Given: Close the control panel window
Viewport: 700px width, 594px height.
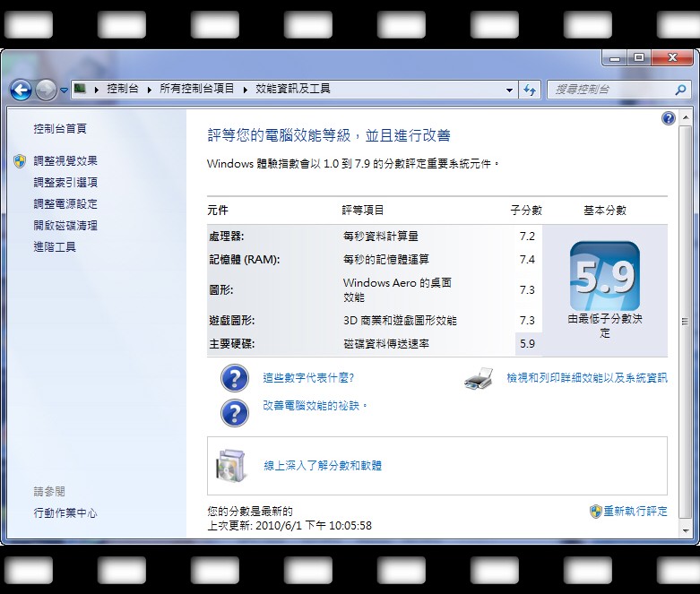Looking at the screenshot, I should [673, 57].
